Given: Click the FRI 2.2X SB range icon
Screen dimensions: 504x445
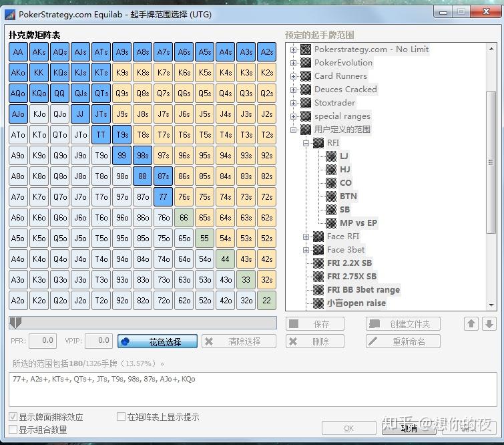Looking at the screenshot, I should (318, 263).
